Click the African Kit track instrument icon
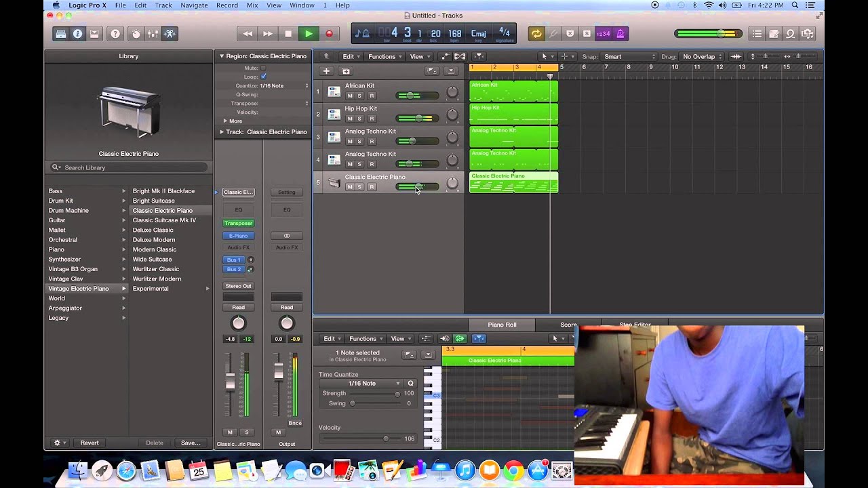 coord(334,91)
